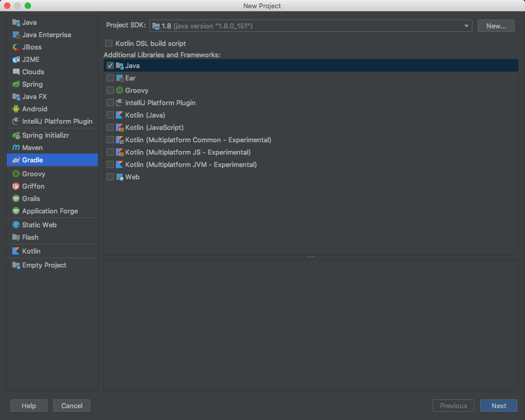
Task: Click the Help button
Action: (29, 406)
